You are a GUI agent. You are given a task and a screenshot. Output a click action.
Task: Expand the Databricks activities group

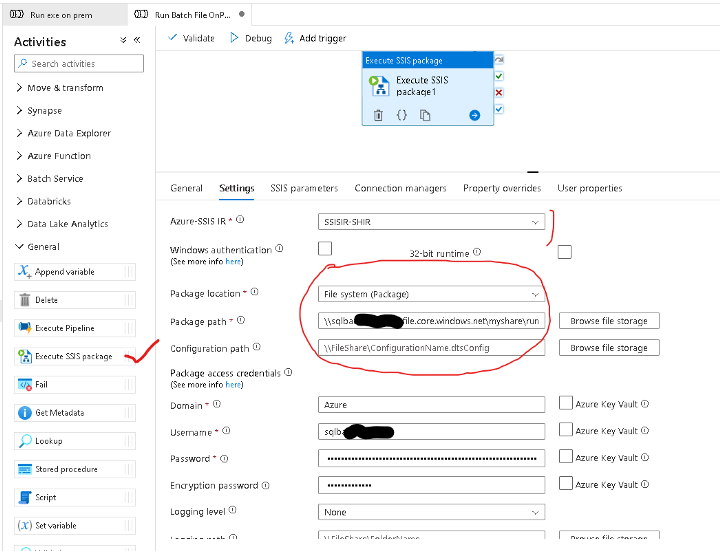(x=50, y=201)
